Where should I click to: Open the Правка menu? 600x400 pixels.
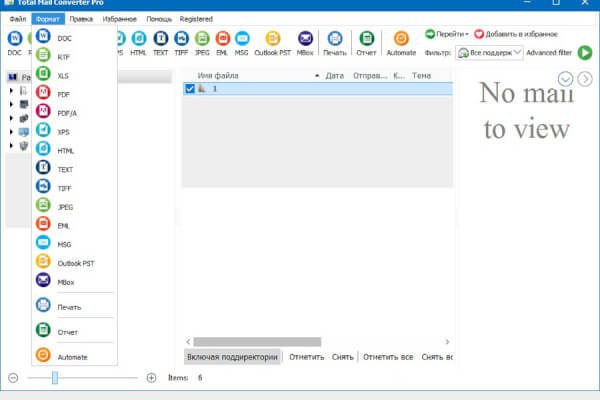(x=81, y=19)
